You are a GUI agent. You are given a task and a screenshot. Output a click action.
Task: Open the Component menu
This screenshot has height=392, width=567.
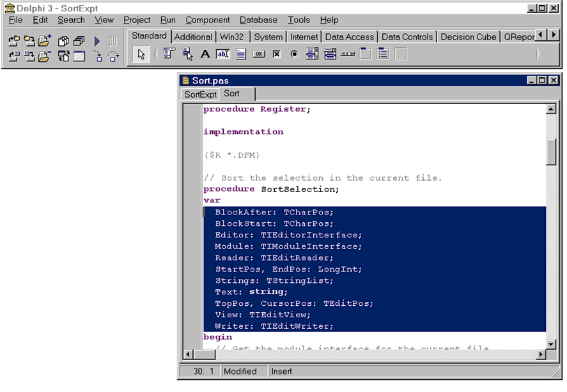(207, 20)
